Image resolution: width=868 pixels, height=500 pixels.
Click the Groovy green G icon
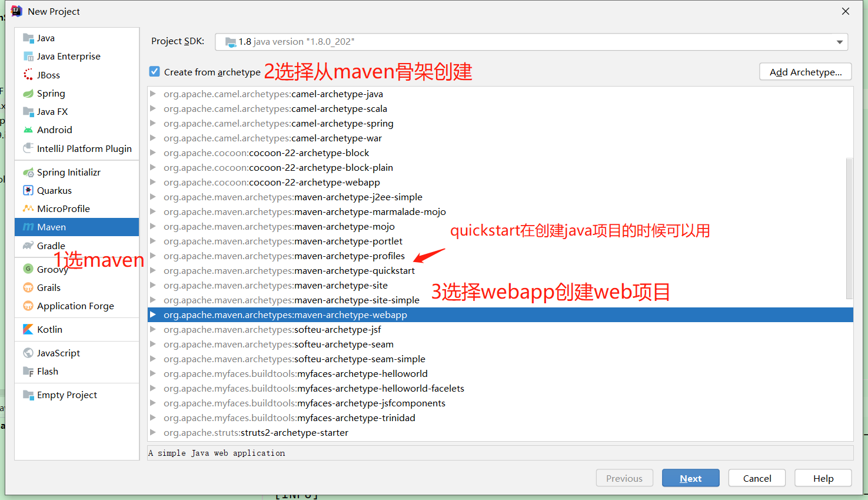28,269
